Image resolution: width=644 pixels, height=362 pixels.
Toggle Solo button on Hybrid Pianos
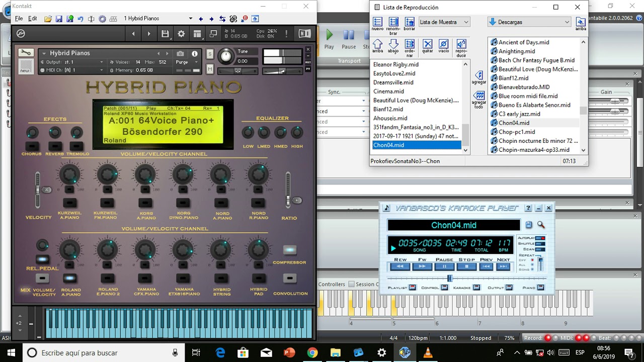coord(210,53)
